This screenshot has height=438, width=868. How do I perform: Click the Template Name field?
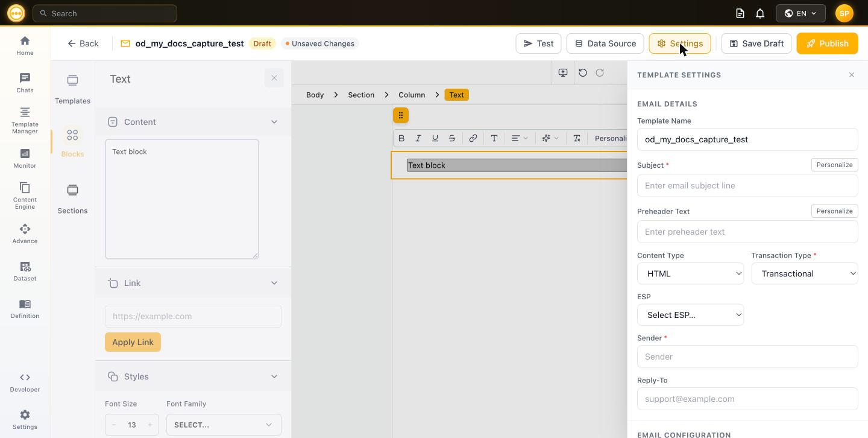tap(747, 139)
